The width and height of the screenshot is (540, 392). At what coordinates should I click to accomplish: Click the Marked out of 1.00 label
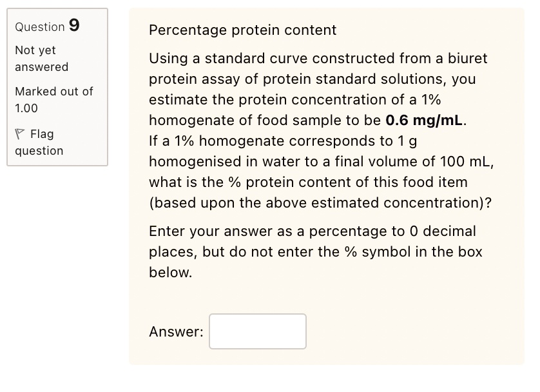[x=53, y=100]
